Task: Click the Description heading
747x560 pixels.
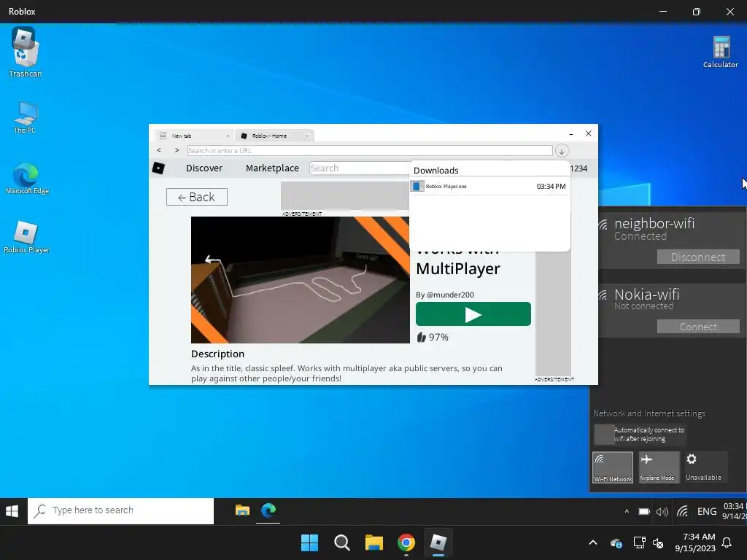Action: (217, 354)
